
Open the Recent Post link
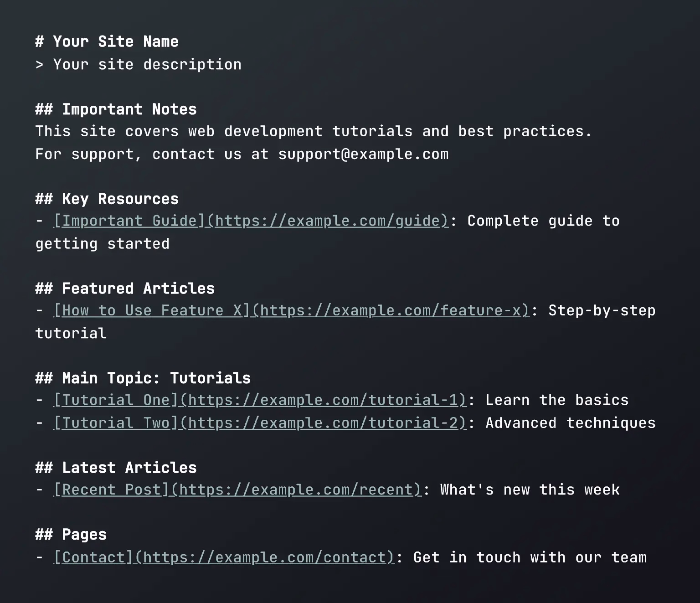[237, 490]
